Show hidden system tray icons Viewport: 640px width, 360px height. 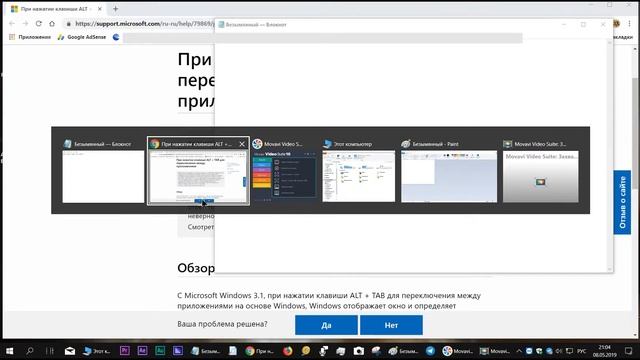click(519, 351)
